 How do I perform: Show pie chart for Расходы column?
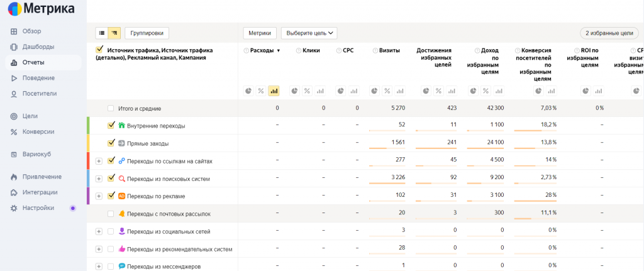[x=249, y=91]
